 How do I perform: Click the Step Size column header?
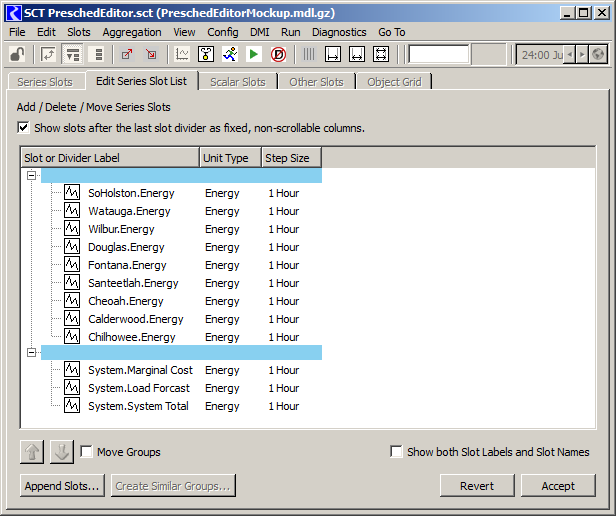(x=292, y=158)
